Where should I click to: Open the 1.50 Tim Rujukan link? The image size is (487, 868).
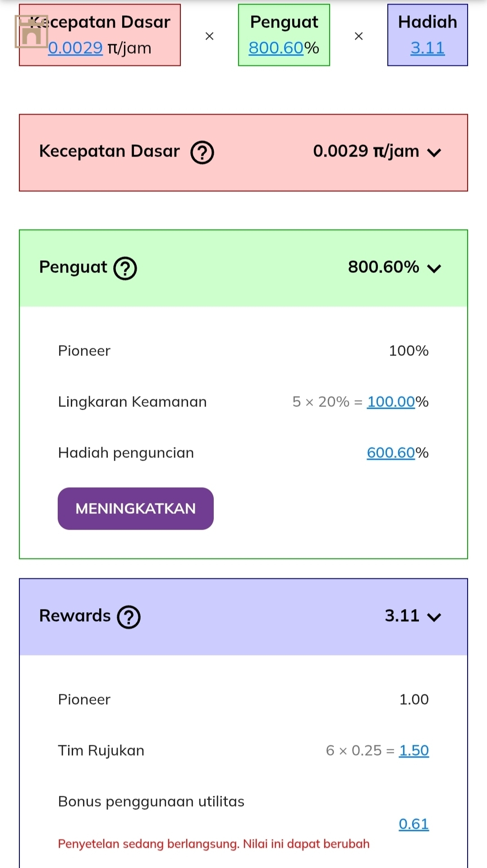414,750
